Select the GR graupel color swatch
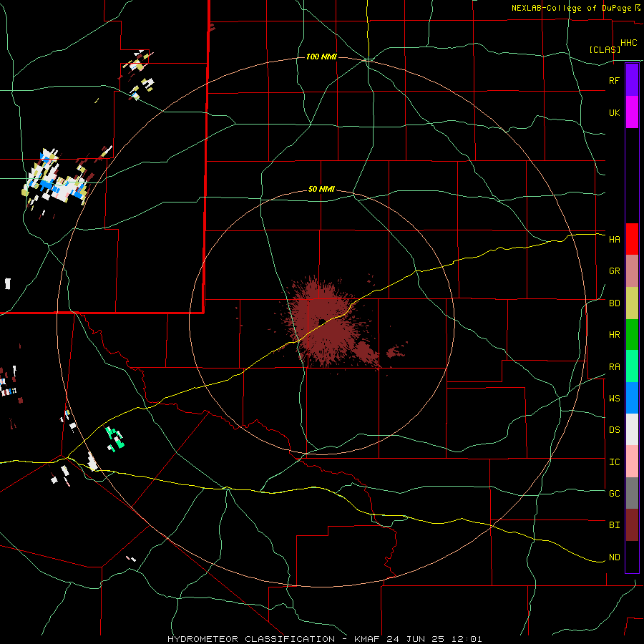This screenshot has width=644, height=644. coord(632,271)
